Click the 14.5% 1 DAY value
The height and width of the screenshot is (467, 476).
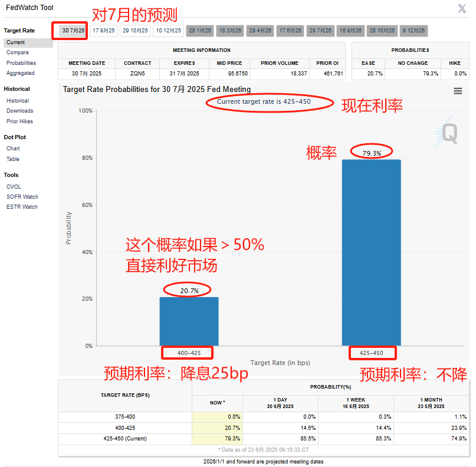[x=308, y=428]
